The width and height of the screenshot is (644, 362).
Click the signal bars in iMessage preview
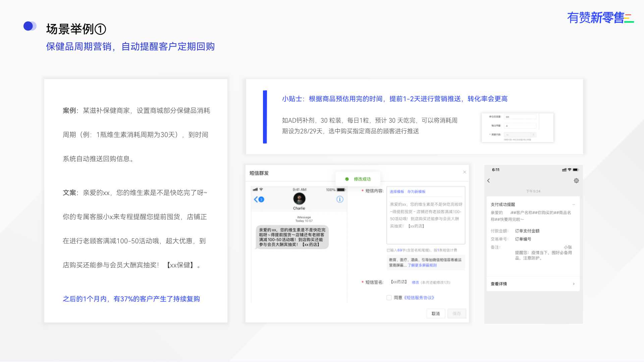[255, 189]
